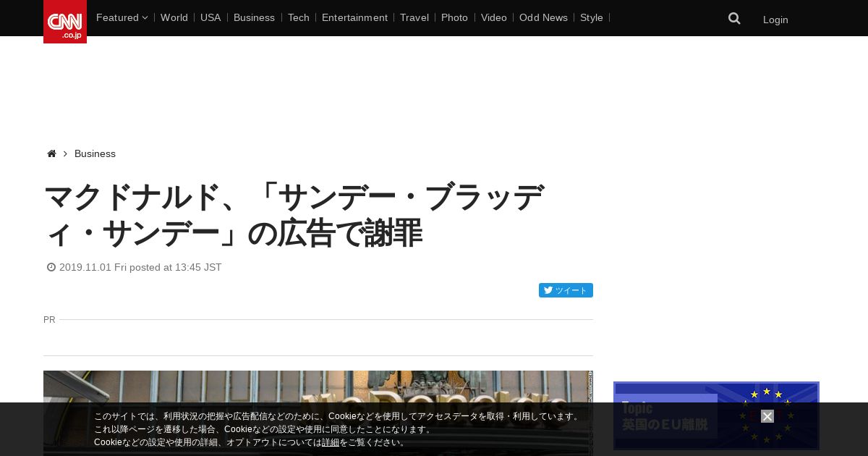Open the search magnifier icon
The width and height of the screenshot is (868, 456).
coord(734,19)
